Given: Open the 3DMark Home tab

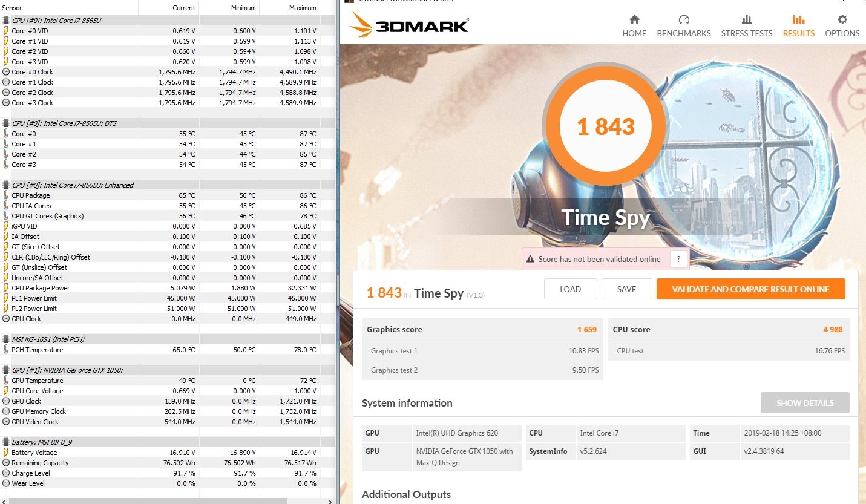Looking at the screenshot, I should point(634,26).
